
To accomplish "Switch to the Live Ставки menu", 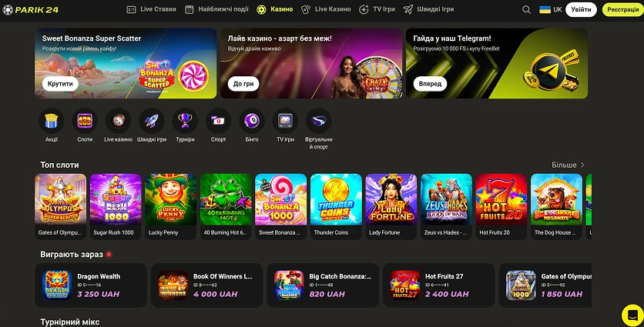I will click(152, 9).
